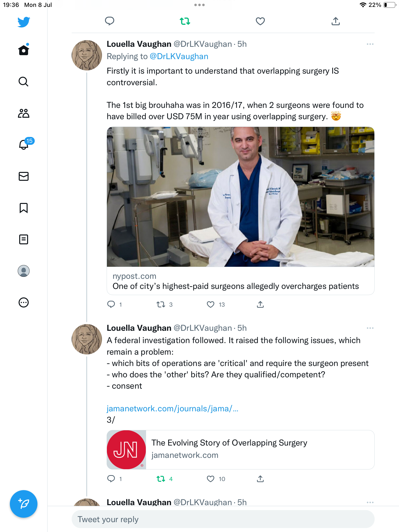
Task: Open Notifications with 15 badge
Action: pyautogui.click(x=24, y=144)
